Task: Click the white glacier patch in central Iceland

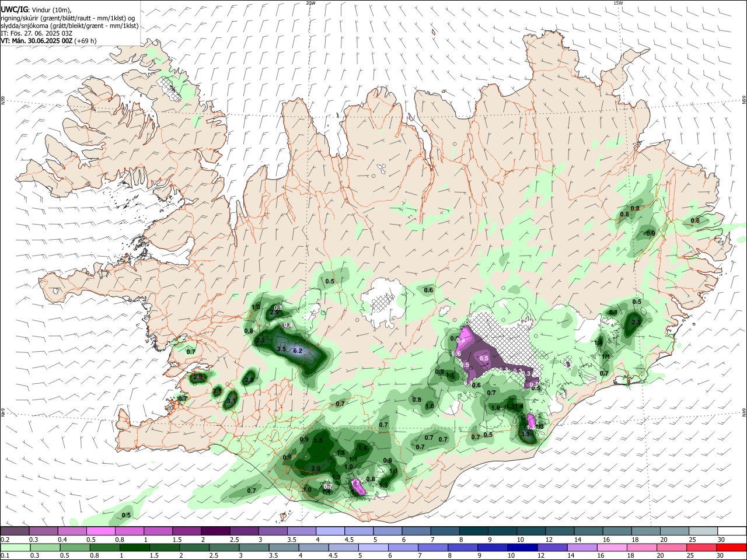Action: 382,301
